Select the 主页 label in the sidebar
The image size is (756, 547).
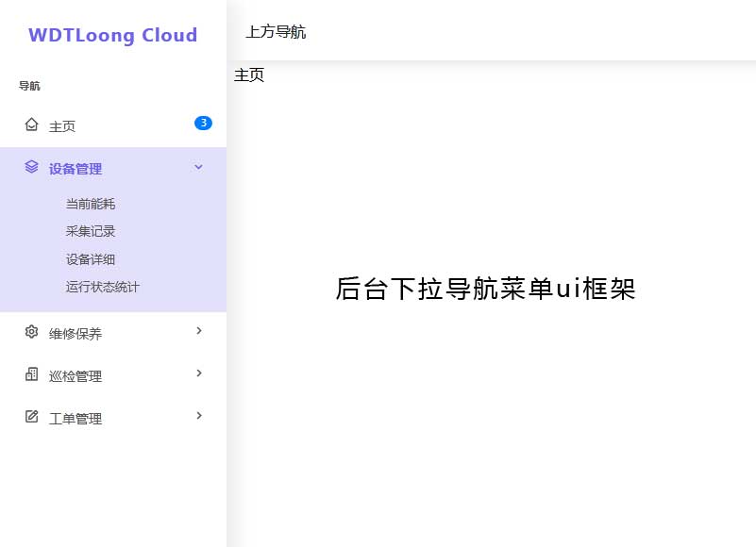62,126
